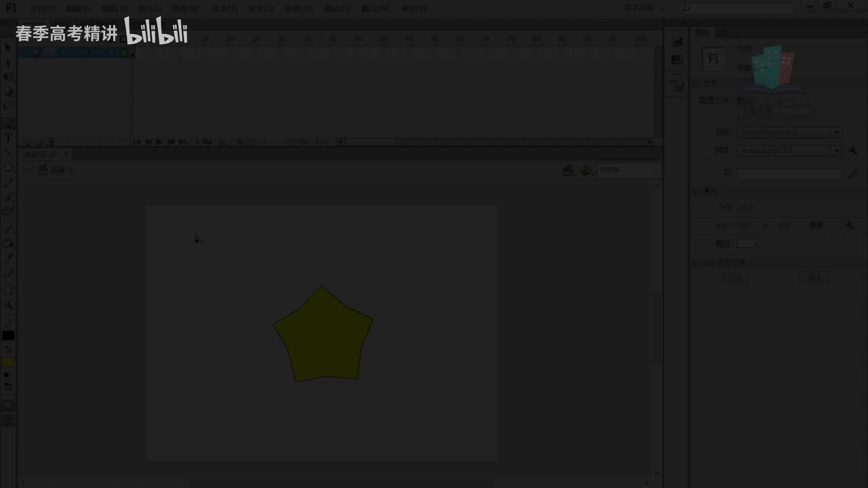
Task: Create a new layer folder
Action: (39, 142)
